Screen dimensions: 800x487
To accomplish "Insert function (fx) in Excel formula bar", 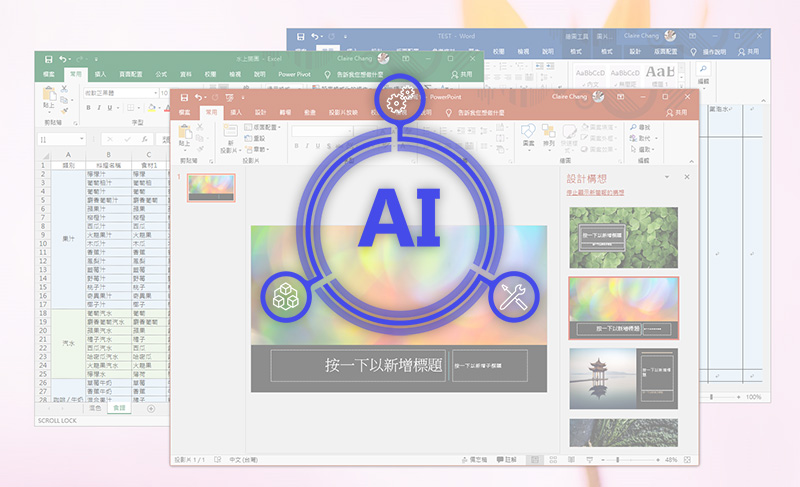I will (x=145, y=139).
